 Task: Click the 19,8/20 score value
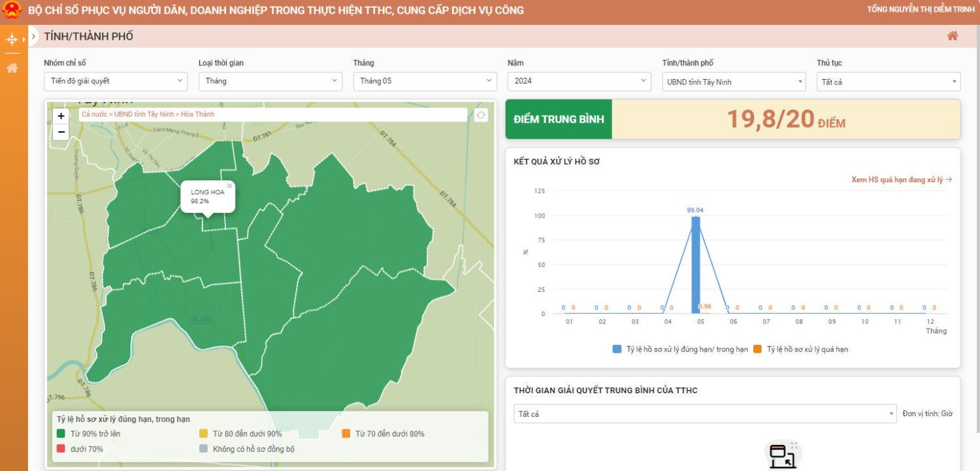click(x=786, y=120)
